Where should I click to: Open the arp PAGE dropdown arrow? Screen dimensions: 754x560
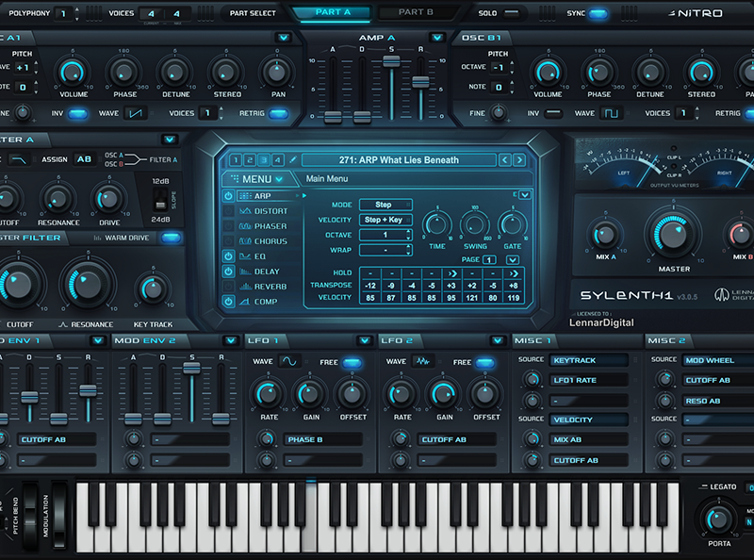513,260
